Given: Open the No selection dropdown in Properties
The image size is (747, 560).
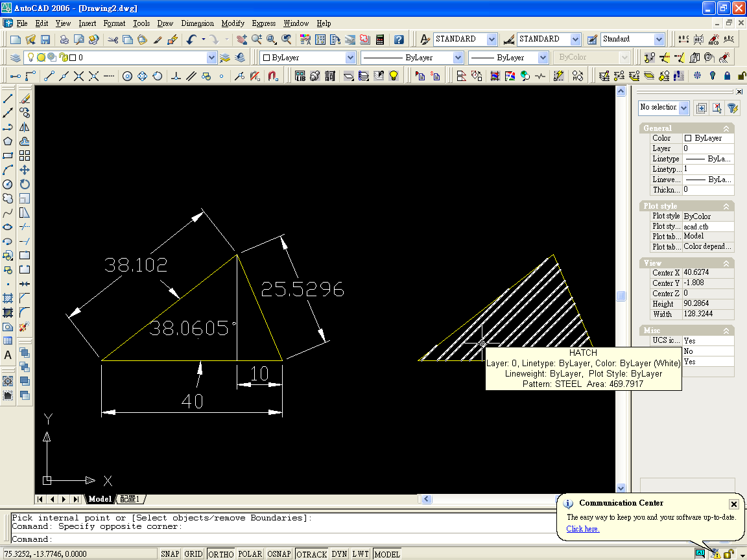Looking at the screenshot, I should (x=684, y=108).
